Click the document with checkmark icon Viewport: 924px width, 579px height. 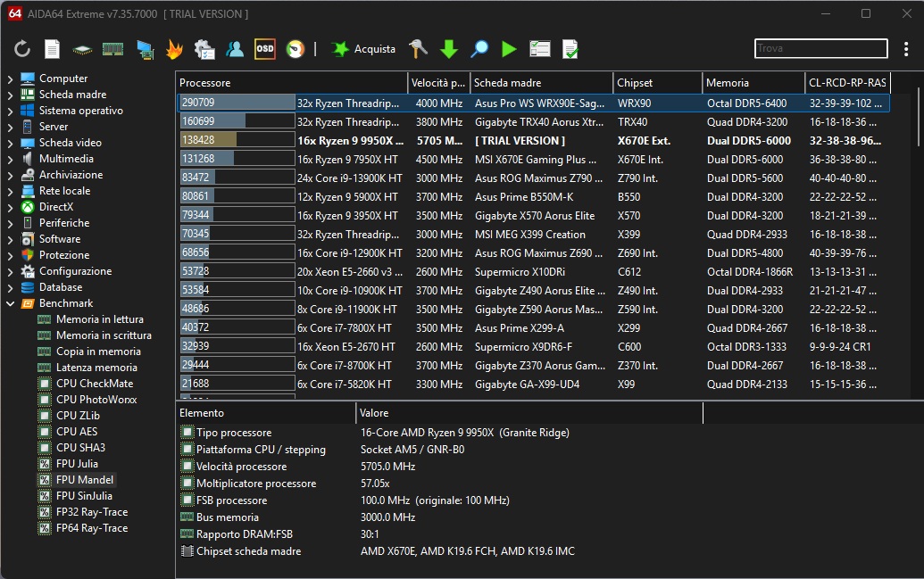[x=570, y=49]
